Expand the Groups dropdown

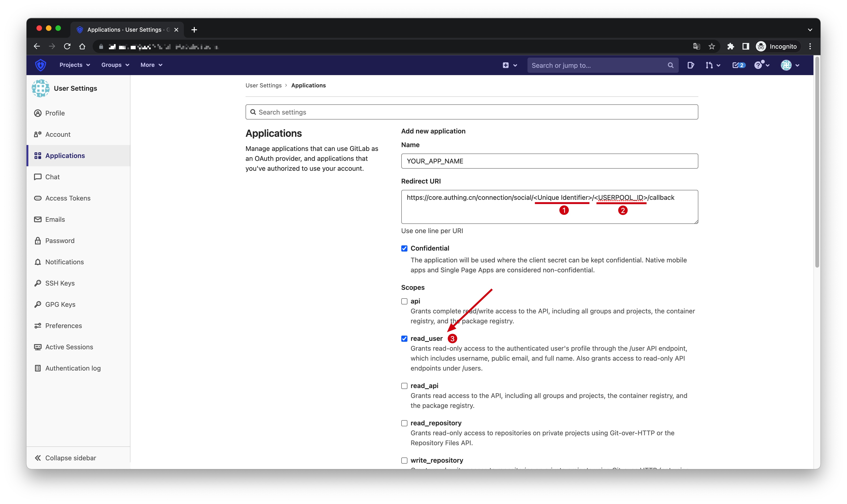point(115,65)
